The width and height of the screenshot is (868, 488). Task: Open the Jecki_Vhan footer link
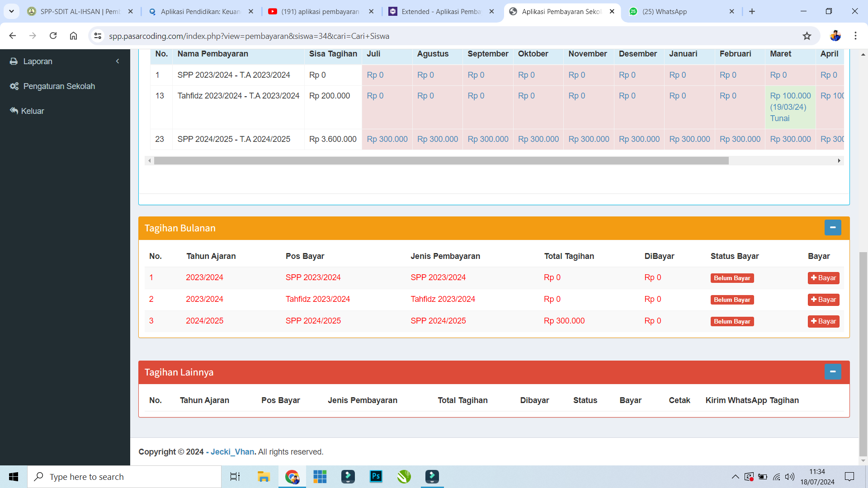click(232, 452)
